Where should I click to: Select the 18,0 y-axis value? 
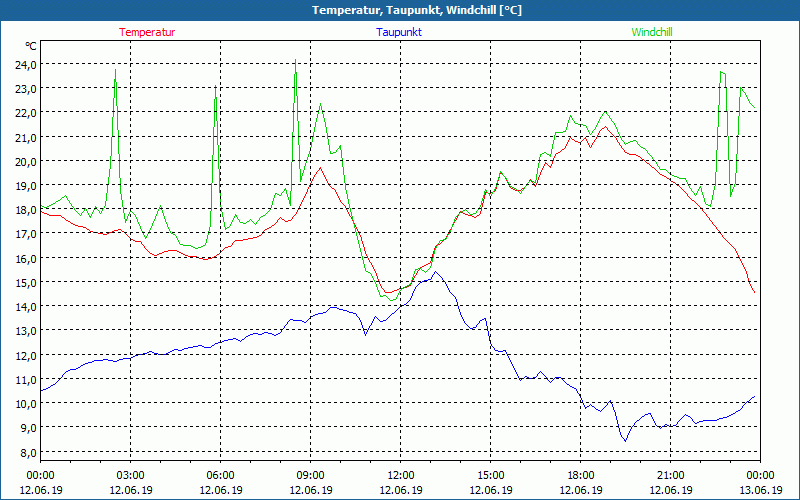26,210
